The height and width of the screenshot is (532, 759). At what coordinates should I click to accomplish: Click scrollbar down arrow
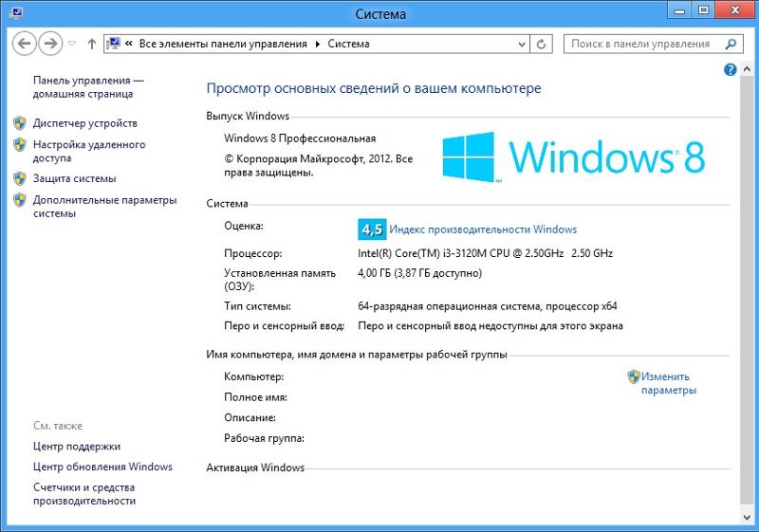pyautogui.click(x=747, y=517)
